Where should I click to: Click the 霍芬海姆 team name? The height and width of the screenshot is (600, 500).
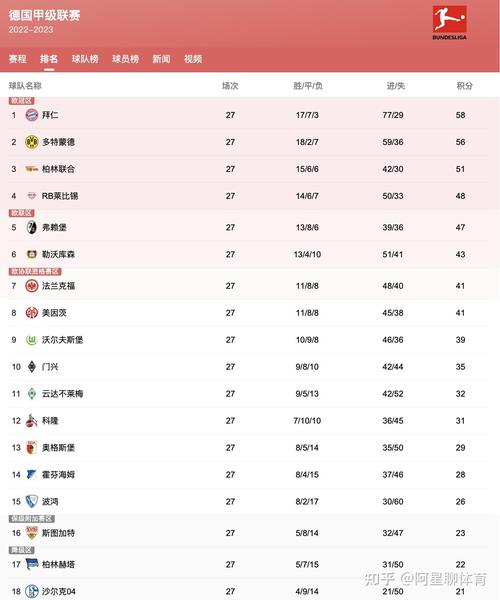(x=59, y=474)
